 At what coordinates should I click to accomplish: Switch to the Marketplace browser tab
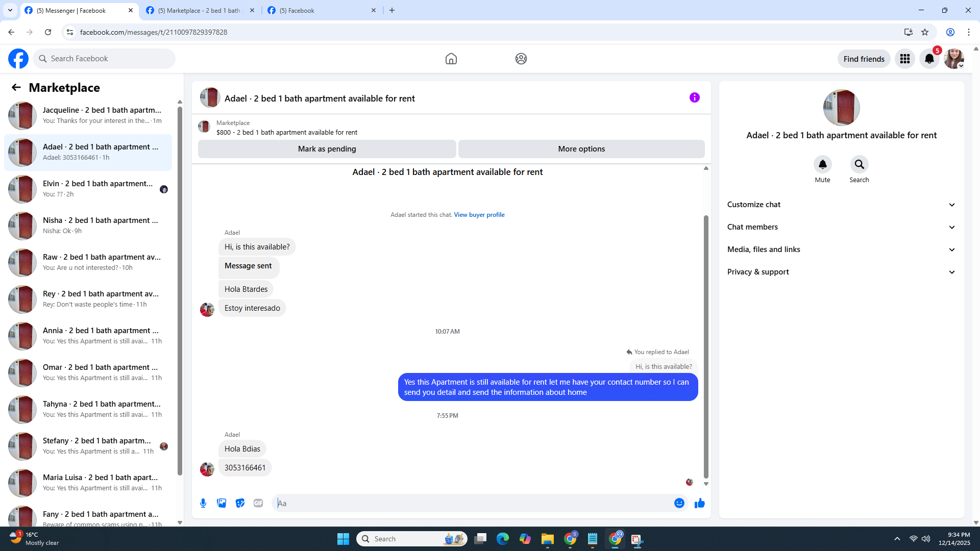tap(199, 10)
